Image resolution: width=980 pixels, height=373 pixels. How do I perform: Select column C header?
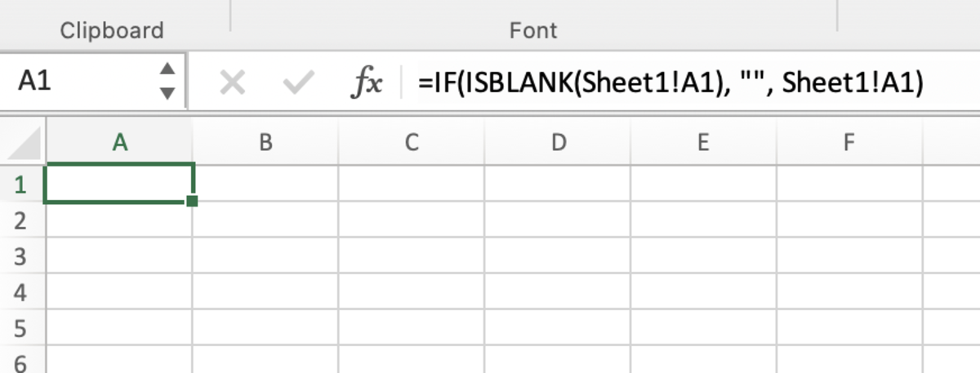click(411, 143)
